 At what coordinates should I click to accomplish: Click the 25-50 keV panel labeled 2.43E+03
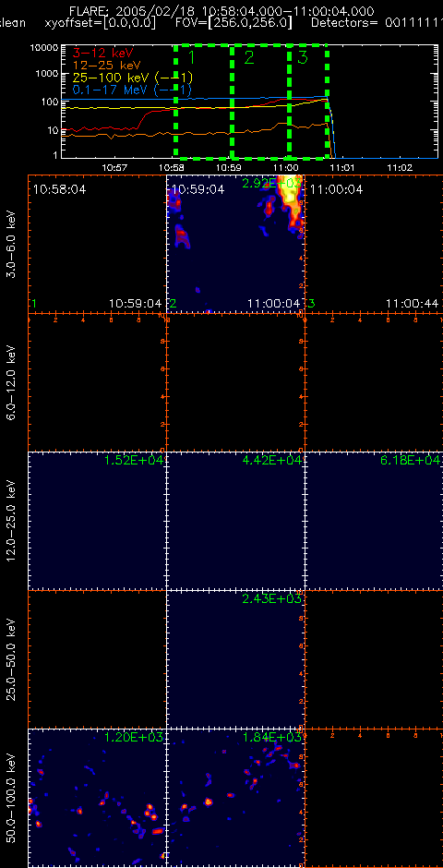[x=235, y=658]
